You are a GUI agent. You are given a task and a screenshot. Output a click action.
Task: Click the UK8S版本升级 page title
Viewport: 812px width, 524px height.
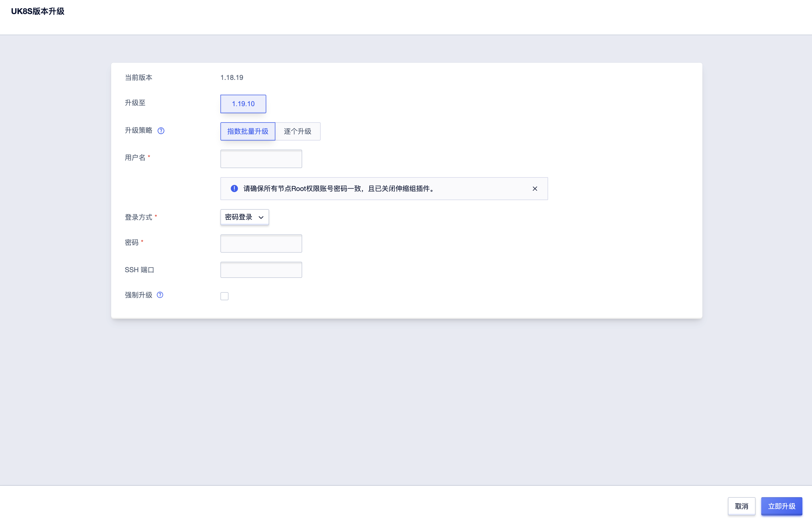[38, 11]
